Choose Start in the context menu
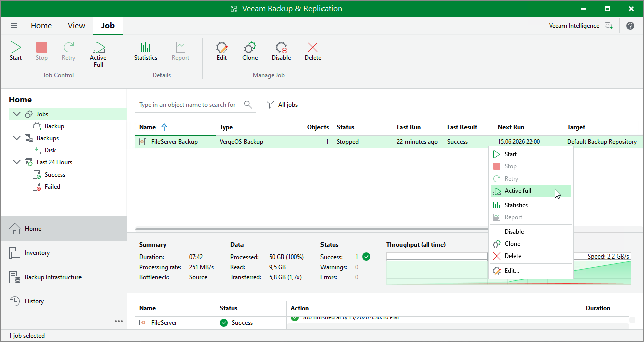Viewport: 644px width, 342px height. (x=531, y=154)
